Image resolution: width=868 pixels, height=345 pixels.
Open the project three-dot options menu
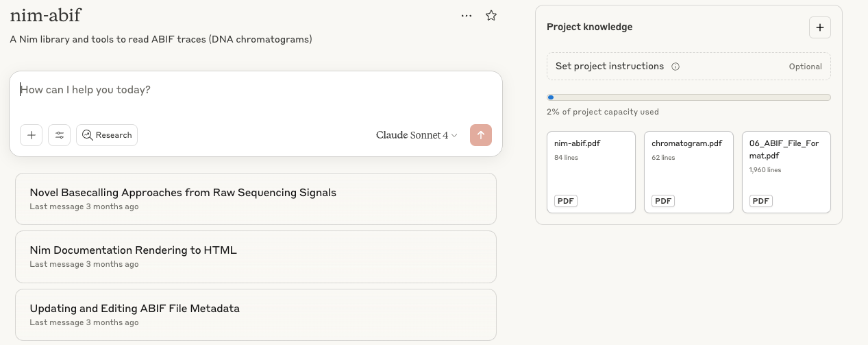point(467,16)
